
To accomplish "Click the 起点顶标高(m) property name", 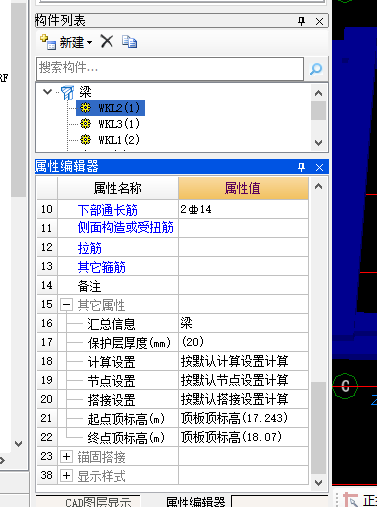I will (x=126, y=419).
